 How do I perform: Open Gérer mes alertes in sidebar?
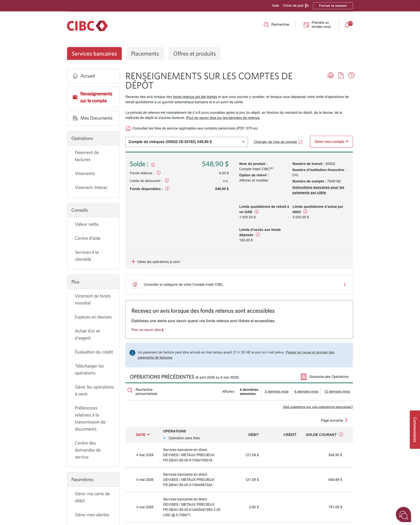coord(92,515)
